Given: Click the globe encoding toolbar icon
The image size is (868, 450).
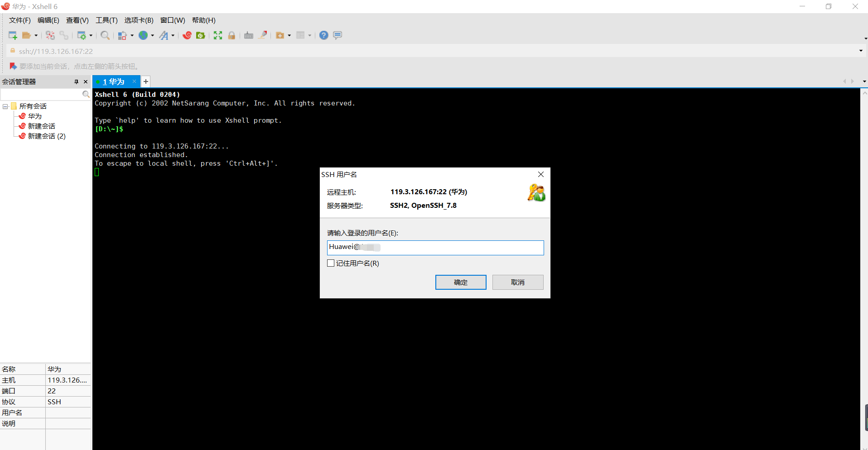Looking at the screenshot, I should coord(143,35).
